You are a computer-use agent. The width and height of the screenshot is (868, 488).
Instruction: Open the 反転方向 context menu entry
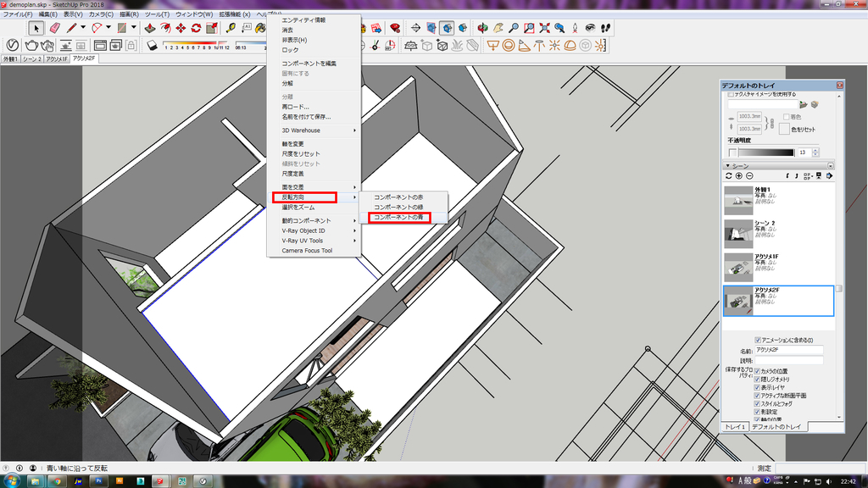[314, 197]
